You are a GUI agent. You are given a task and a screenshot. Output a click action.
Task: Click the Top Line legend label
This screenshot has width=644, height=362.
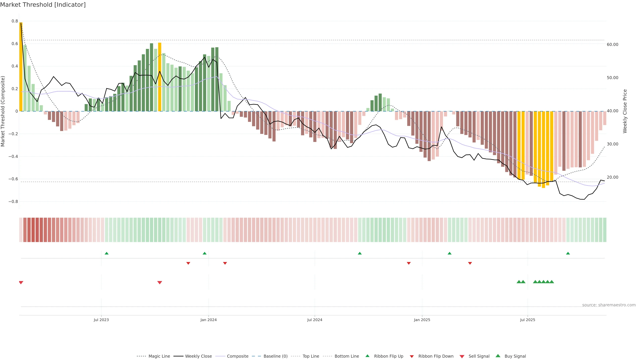pos(311,356)
